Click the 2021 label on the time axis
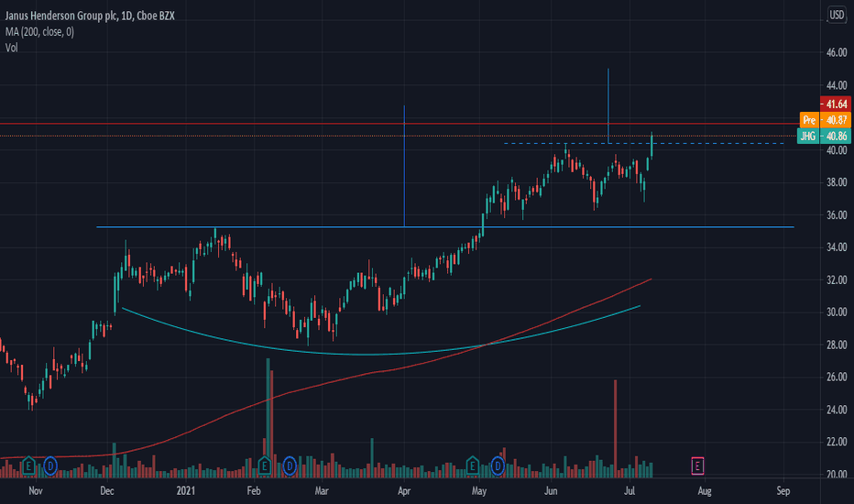Viewport: 854px width, 504px height. (186, 491)
